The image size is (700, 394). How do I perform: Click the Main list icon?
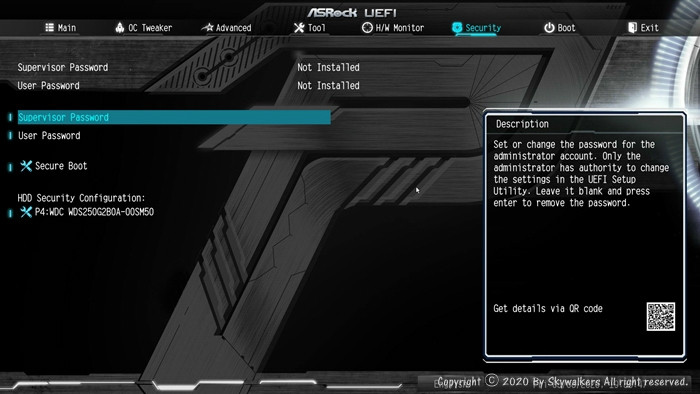point(50,28)
